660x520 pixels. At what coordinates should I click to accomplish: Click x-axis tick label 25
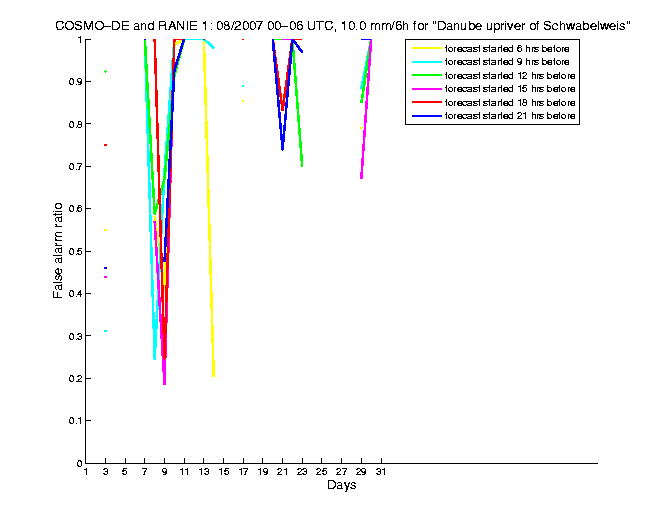click(x=322, y=472)
